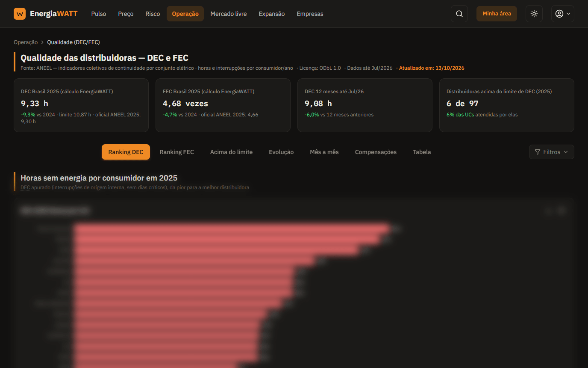Viewport: 588px width, 368px height.
Task: Click the Minha área button
Action: tap(497, 14)
